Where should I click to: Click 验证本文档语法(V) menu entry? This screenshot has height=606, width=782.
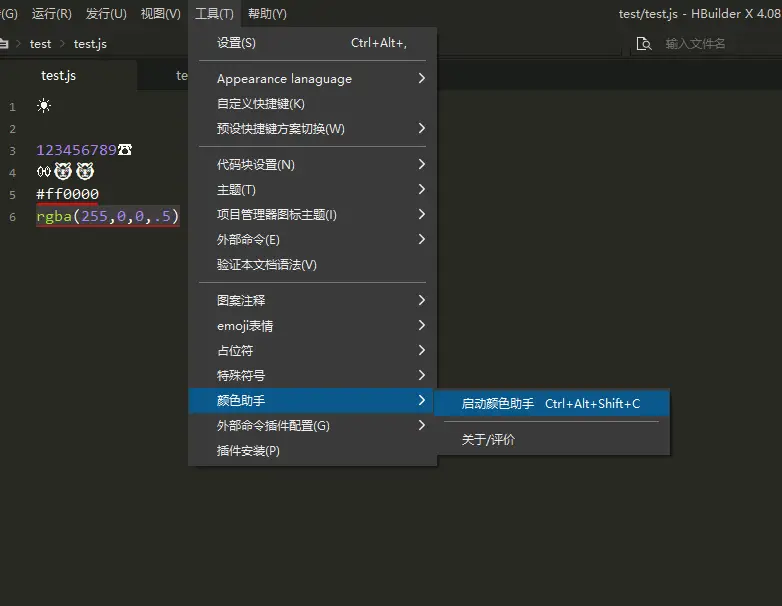click(x=313, y=264)
